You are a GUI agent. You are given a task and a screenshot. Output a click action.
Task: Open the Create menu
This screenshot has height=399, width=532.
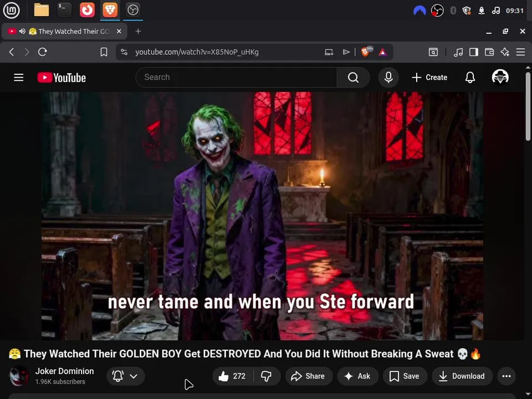429,78
